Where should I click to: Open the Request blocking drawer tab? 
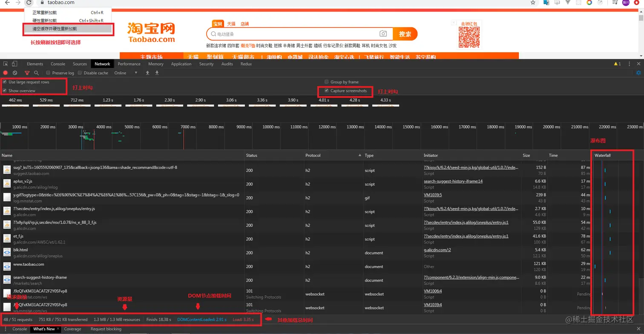click(106, 329)
